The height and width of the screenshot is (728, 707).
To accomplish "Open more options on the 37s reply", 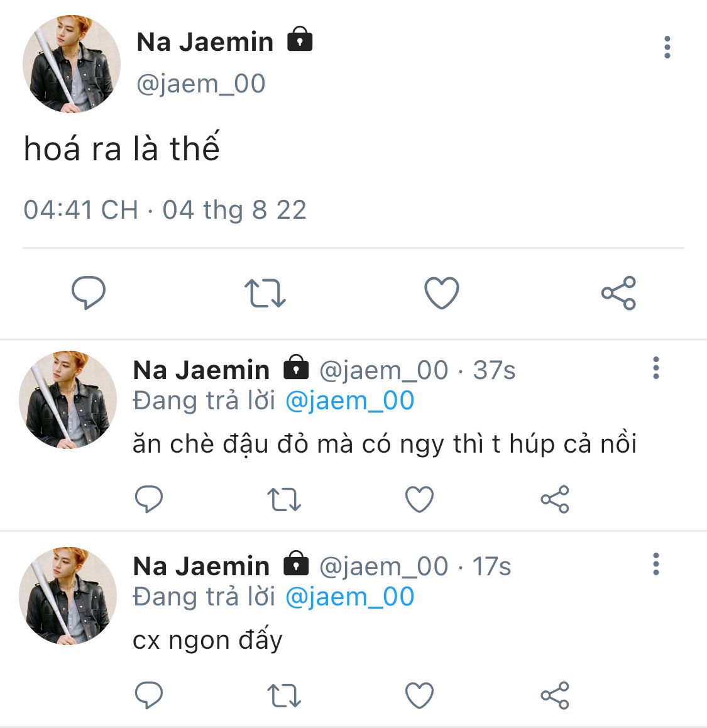I will tap(655, 368).
